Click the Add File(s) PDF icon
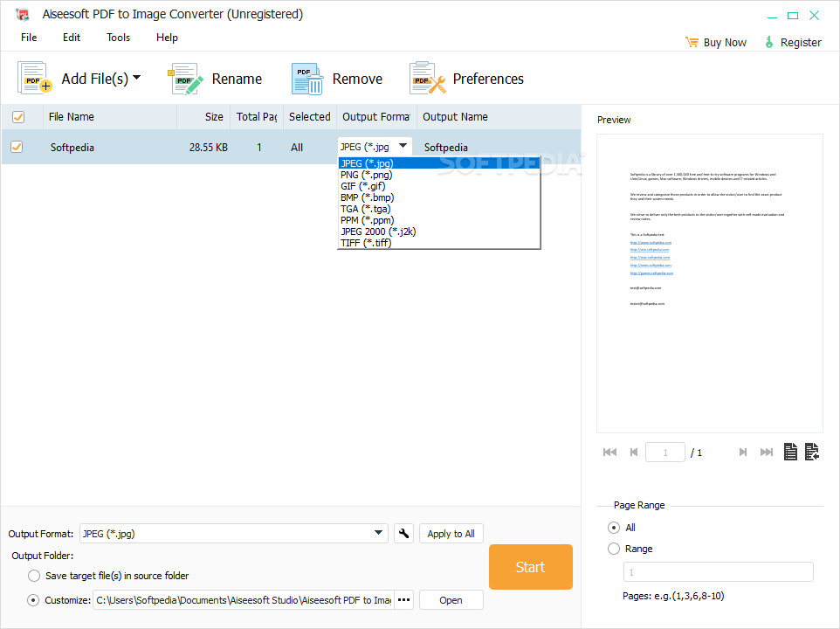 35,79
